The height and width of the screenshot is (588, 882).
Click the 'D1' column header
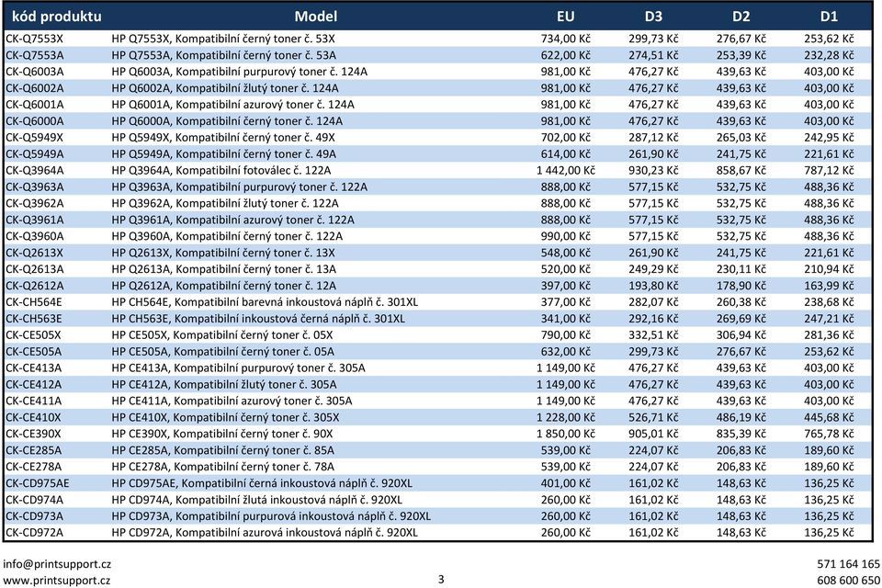[x=829, y=17]
